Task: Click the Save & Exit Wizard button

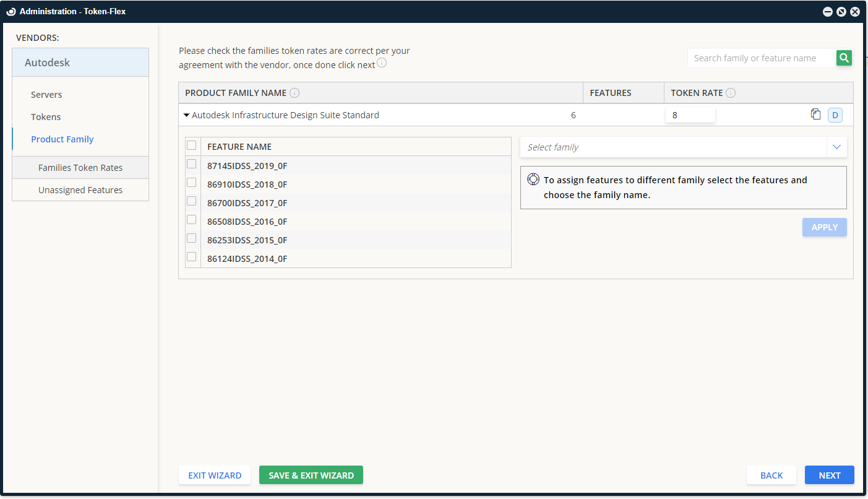Action: (311, 475)
